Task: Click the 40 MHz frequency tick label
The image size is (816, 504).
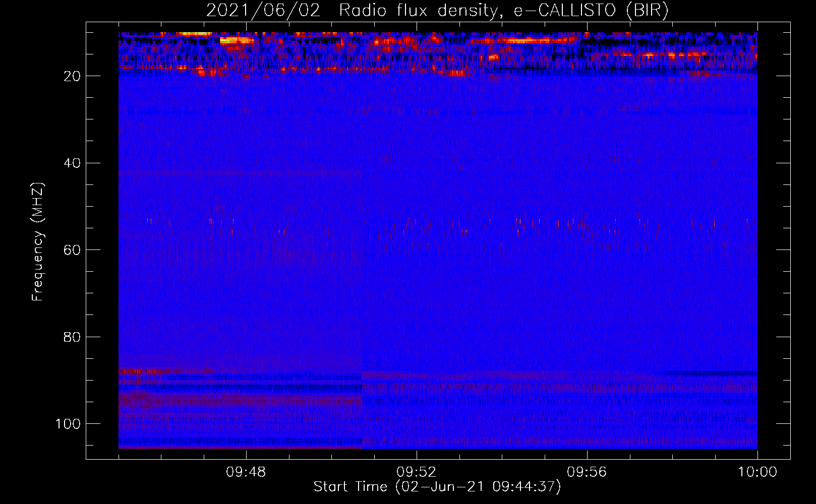Action: tap(73, 163)
